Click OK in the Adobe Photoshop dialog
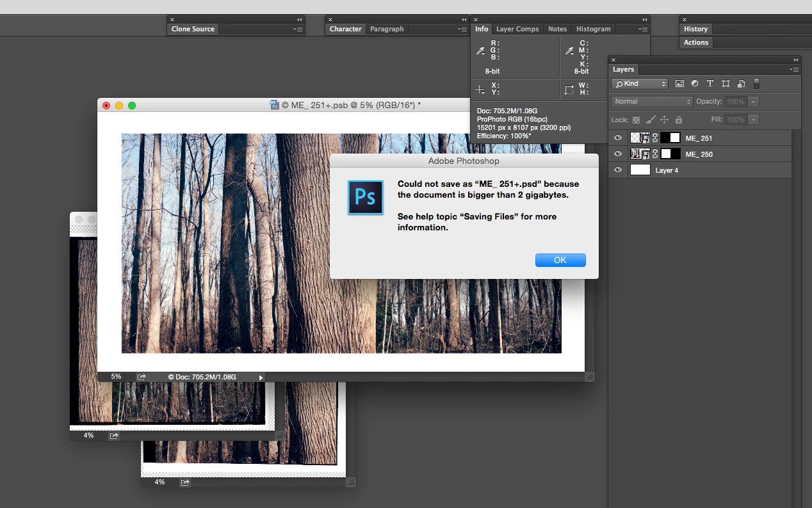Screen dimensions: 812x508 click(x=560, y=260)
